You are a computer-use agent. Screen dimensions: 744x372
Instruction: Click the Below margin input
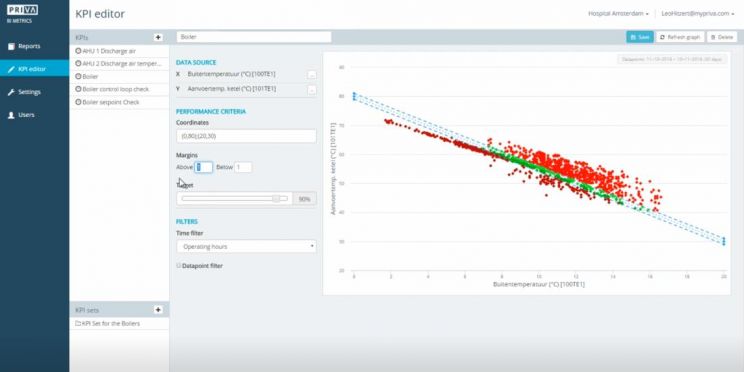pyautogui.click(x=243, y=167)
